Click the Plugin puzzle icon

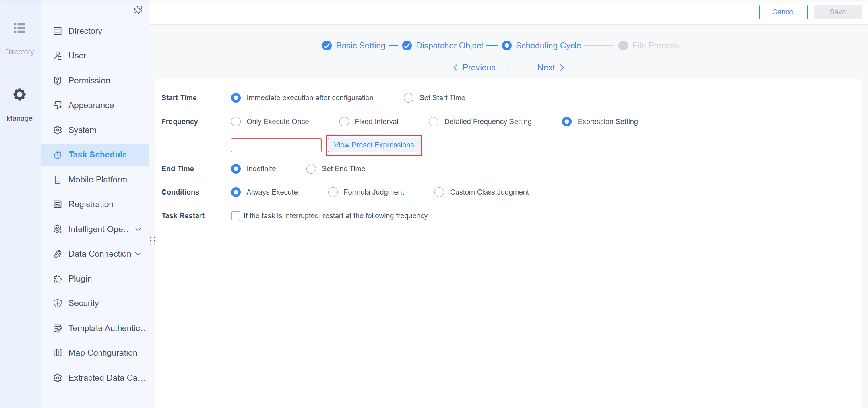58,278
